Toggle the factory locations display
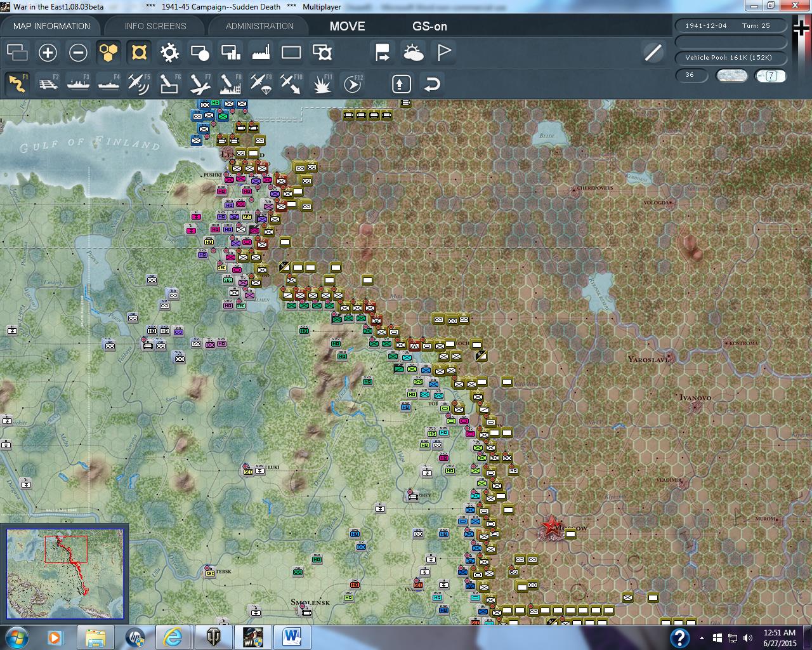The height and width of the screenshot is (650, 812). point(261,53)
